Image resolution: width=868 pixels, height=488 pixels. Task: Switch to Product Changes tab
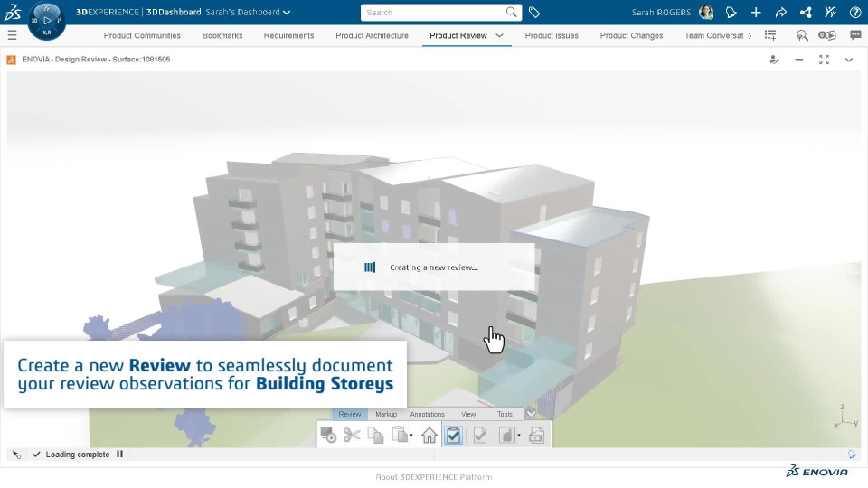point(631,35)
